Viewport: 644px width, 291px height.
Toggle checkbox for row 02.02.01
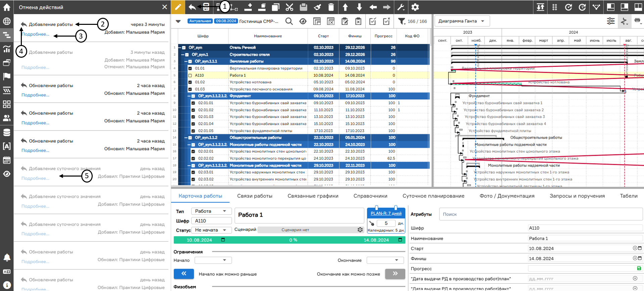click(x=193, y=151)
